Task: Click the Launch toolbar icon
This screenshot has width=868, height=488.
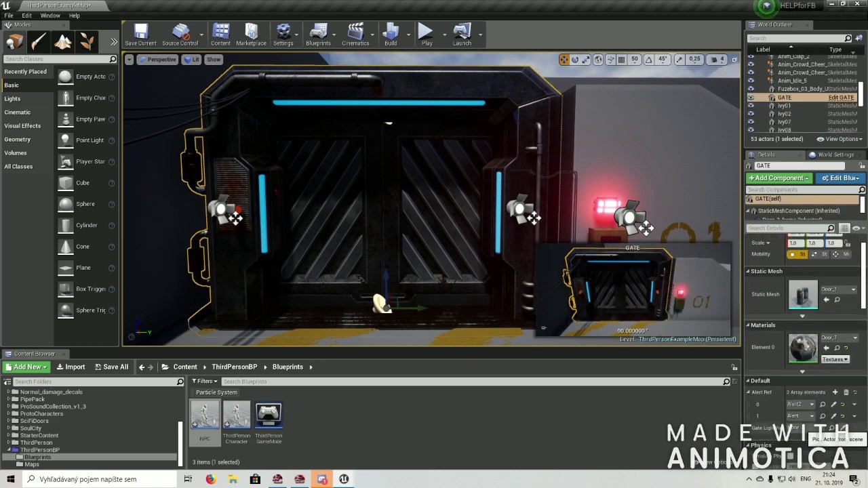Action: click(x=462, y=35)
